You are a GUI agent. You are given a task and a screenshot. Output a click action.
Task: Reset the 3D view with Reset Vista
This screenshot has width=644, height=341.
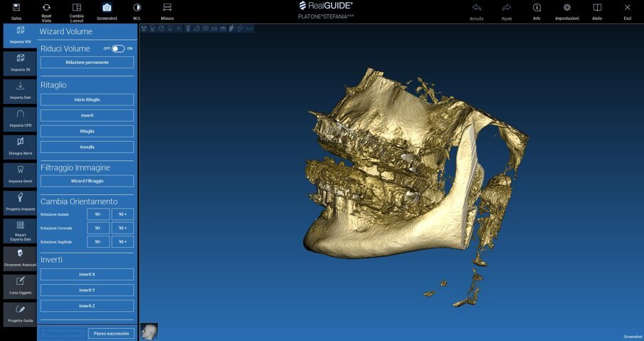(x=46, y=8)
